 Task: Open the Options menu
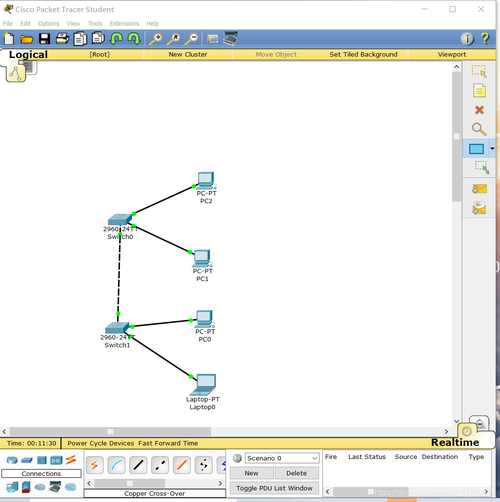pos(49,23)
